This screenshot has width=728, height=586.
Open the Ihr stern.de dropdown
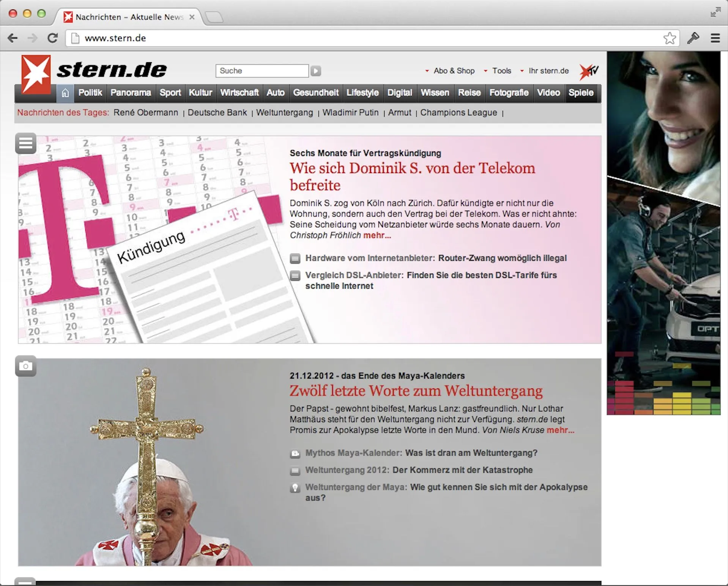[x=545, y=71]
